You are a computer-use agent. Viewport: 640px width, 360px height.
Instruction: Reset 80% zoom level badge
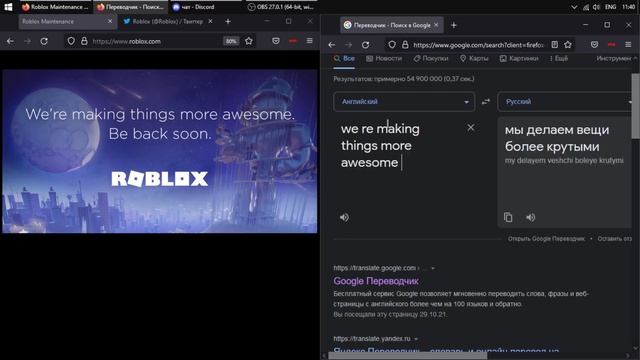pos(231,41)
